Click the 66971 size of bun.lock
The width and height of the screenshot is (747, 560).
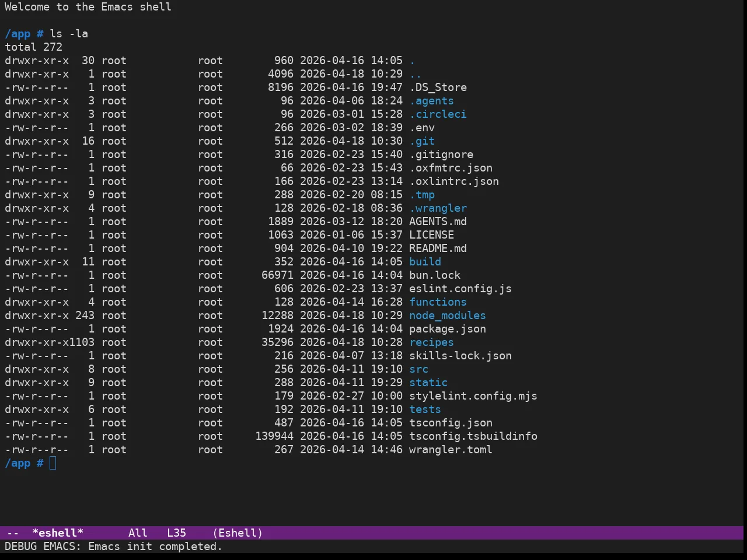pos(277,275)
